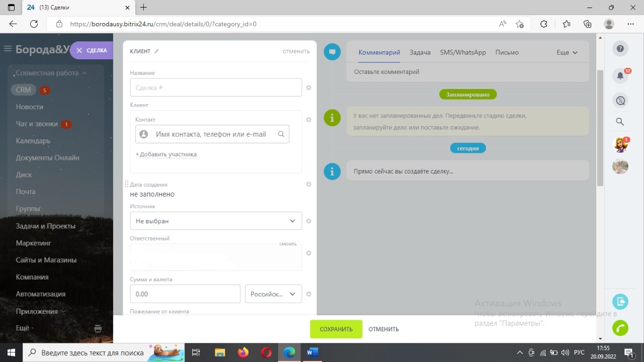Click the amount field showing 0.00
The height and width of the screenshot is (362, 644).
[x=185, y=294]
